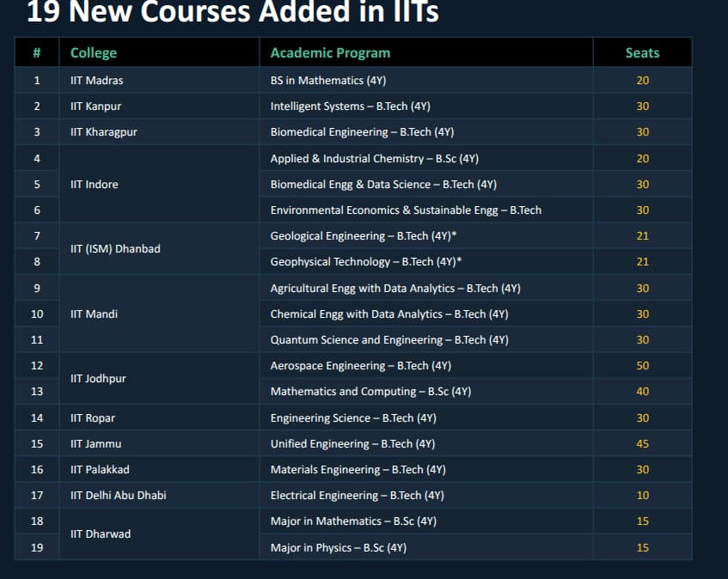Select seats value '20' for BS in Mathematics
Viewport: 728px width, 579px height.
(643, 80)
